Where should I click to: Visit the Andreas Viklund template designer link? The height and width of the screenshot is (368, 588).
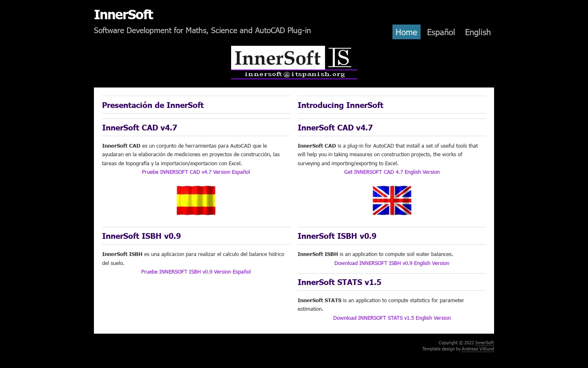tap(478, 349)
